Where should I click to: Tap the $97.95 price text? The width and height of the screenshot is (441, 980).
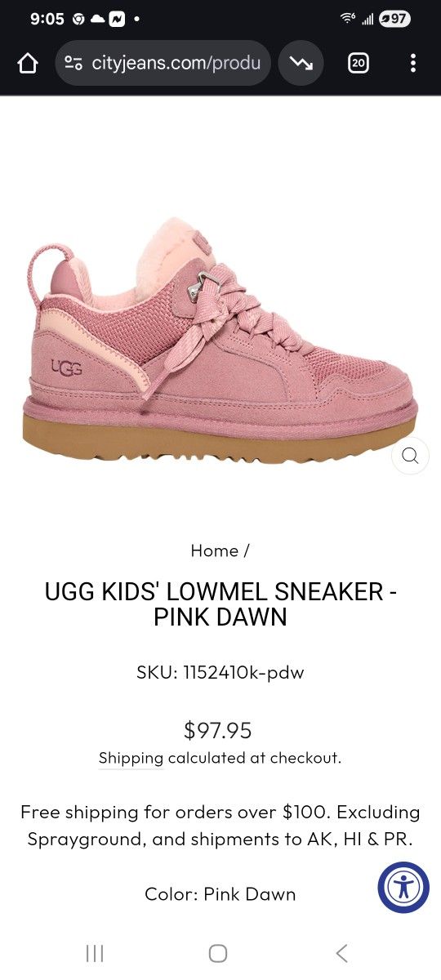[x=218, y=729]
